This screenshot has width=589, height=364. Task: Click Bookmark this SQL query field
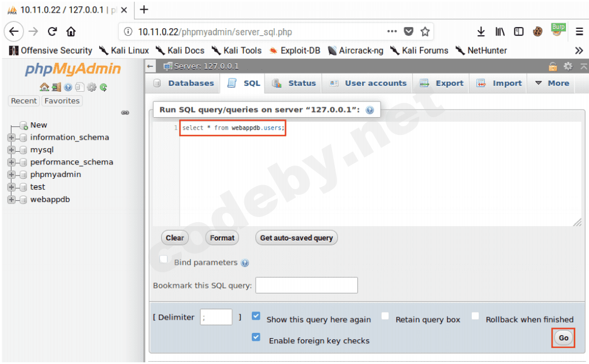point(307,285)
